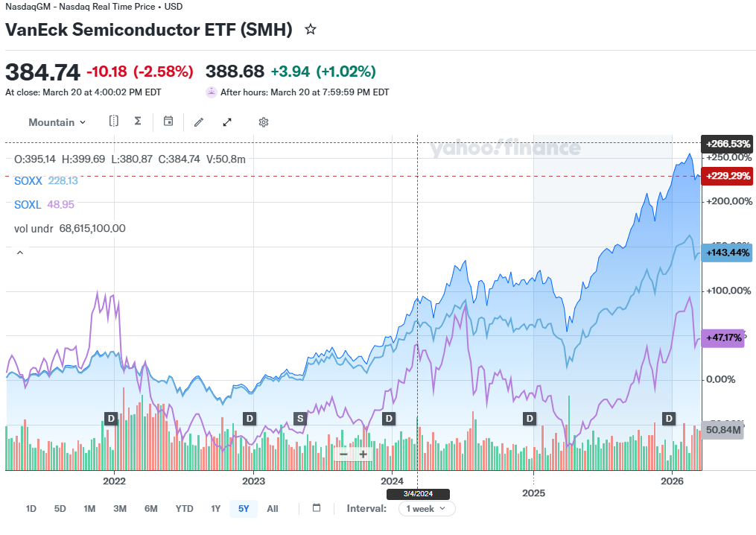
Task: Select the All time range
Action: 273,508
